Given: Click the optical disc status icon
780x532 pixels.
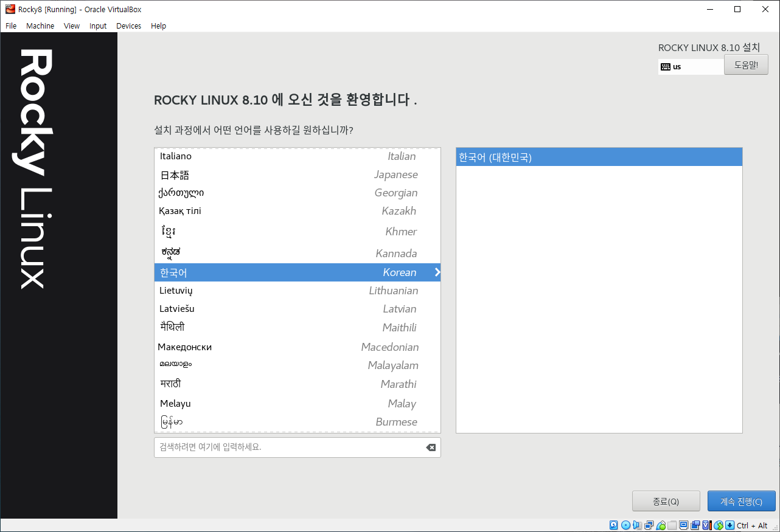Looking at the screenshot, I should (625, 525).
